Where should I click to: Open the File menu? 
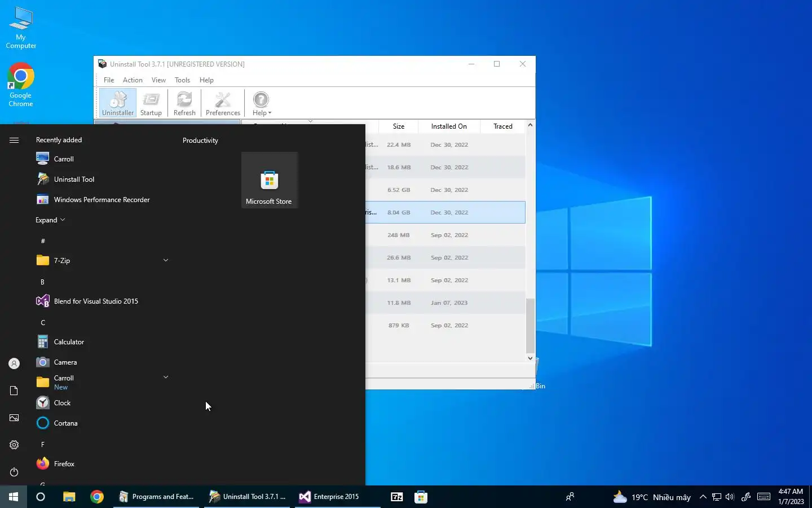(109, 80)
